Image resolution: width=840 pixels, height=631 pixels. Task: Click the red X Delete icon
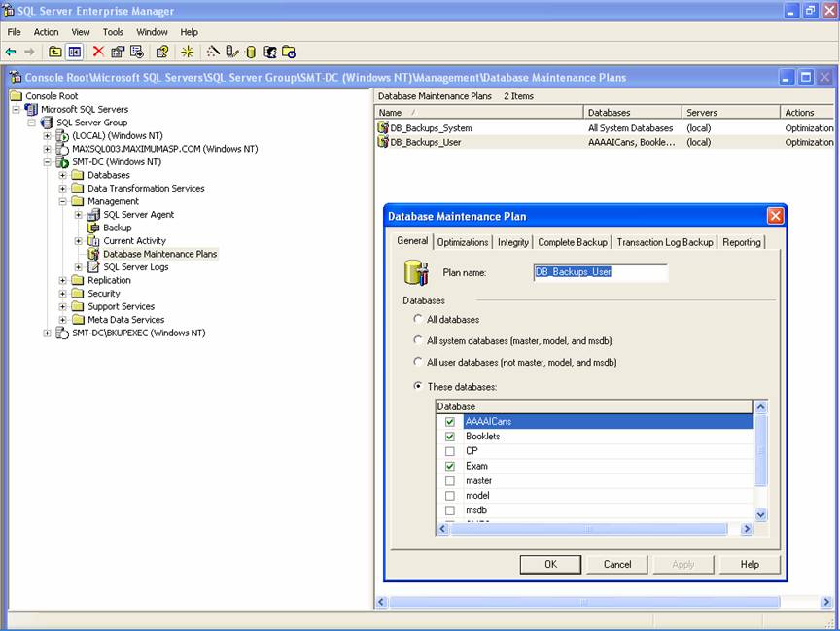click(x=98, y=52)
